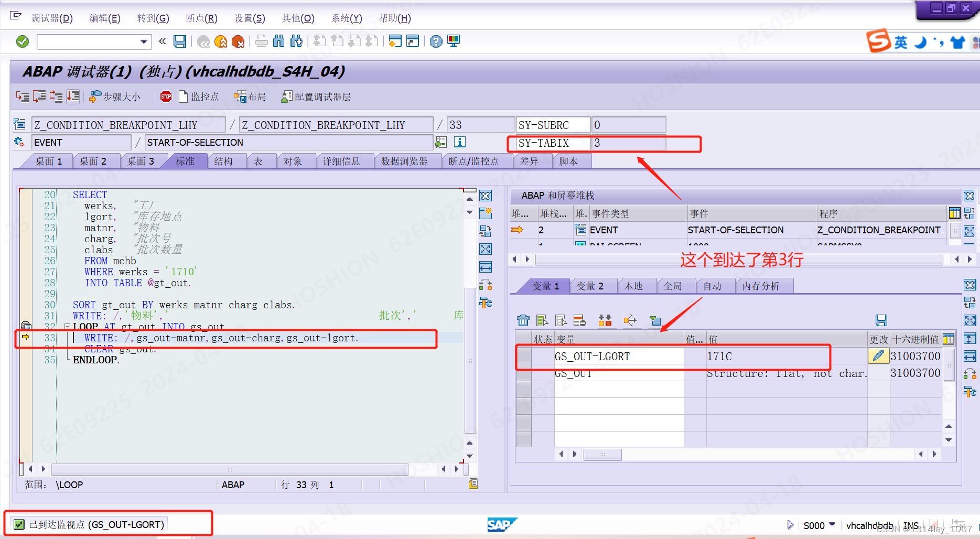Click the SY-SUBRC variable name field
This screenshot has height=539, width=980.
[553, 125]
